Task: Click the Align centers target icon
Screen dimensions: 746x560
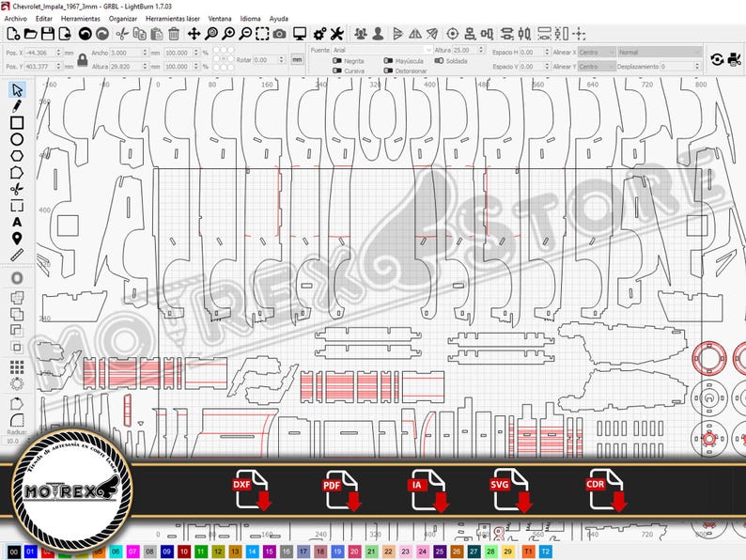Action: [453, 34]
